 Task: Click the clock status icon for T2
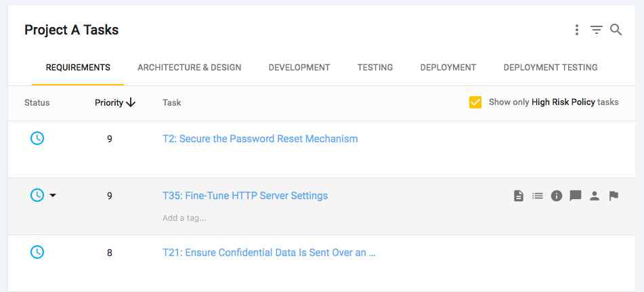tap(37, 138)
